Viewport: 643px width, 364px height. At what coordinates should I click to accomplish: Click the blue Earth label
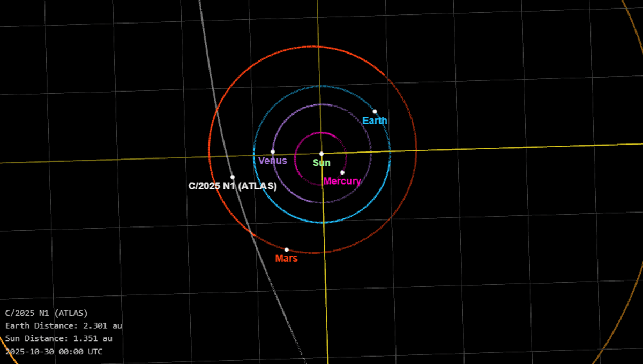[375, 121]
